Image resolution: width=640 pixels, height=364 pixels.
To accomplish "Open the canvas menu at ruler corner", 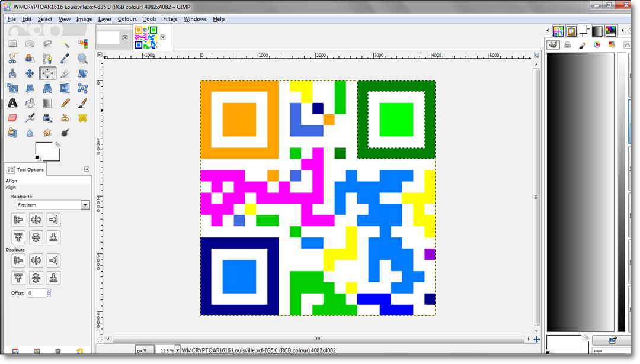I will (x=99, y=54).
